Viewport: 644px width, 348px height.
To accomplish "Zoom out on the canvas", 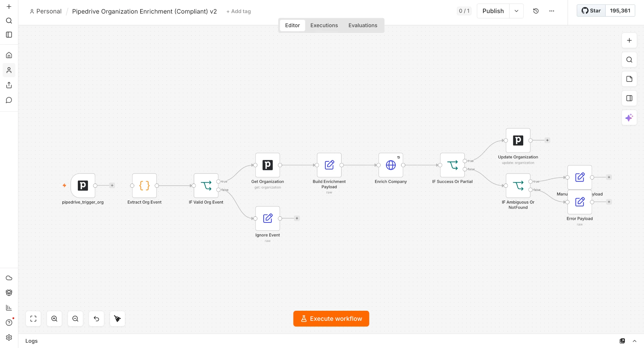I will pos(75,319).
